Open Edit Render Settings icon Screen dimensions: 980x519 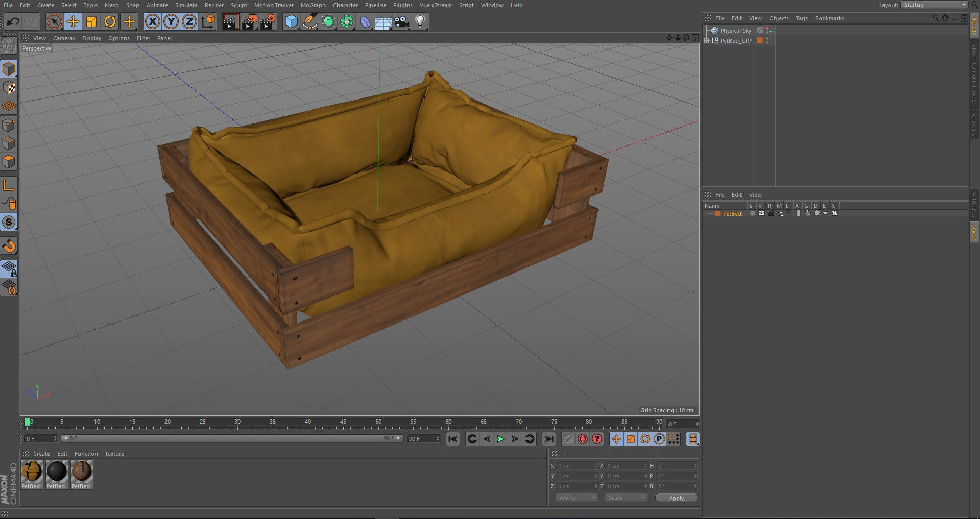[x=268, y=21]
